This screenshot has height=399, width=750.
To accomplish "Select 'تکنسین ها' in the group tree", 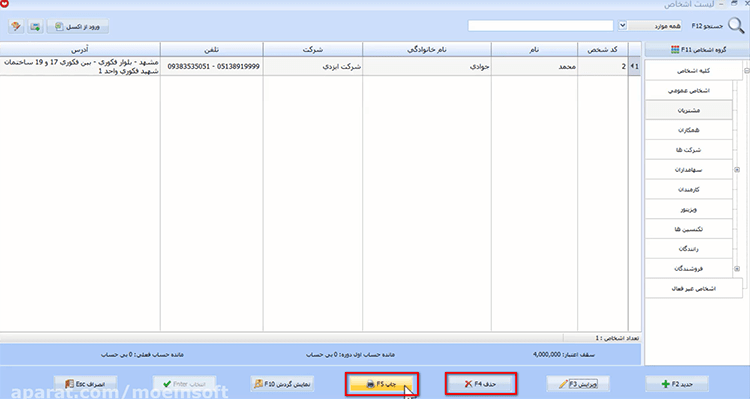I will pyautogui.click(x=689, y=229).
